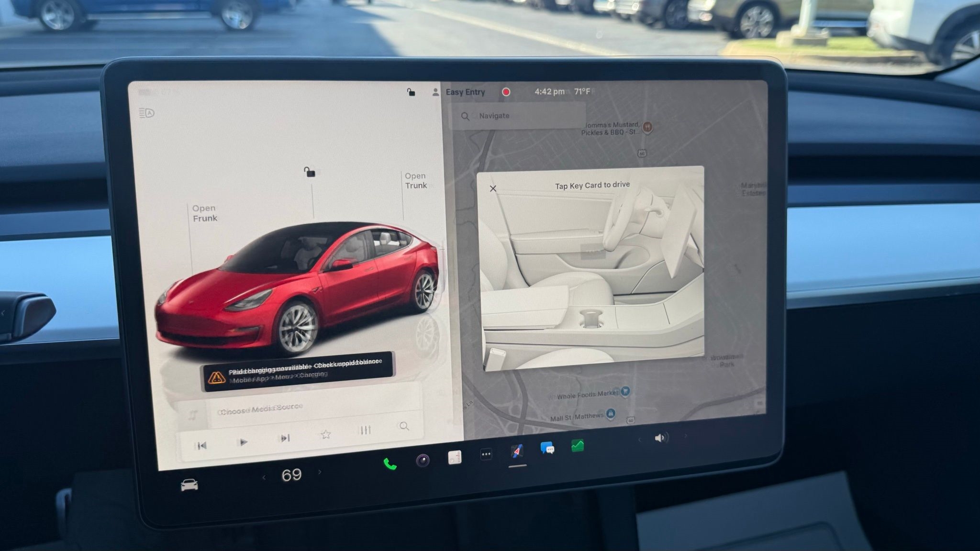This screenshot has width=980, height=551.
Task: Expand the three-dots all apps launcher
Action: (x=486, y=454)
